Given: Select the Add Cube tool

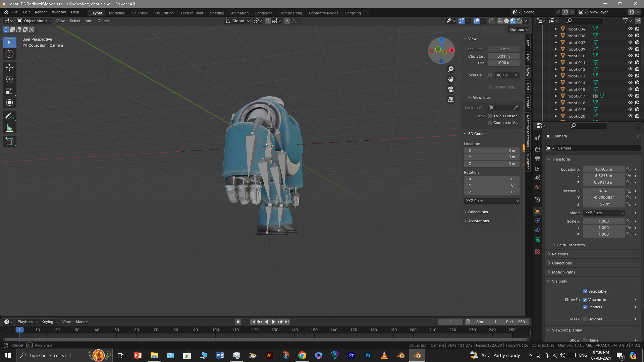Looking at the screenshot, I should 9,141.
